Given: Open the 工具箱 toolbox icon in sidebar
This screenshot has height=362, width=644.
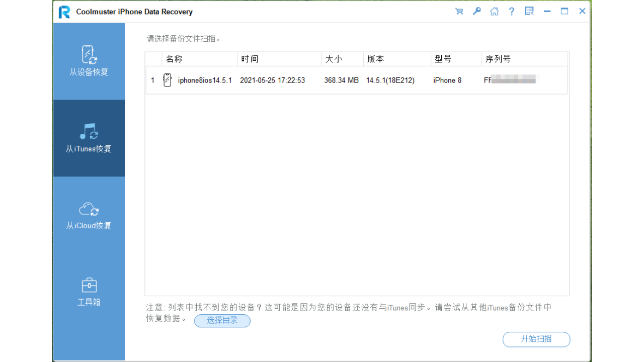Looking at the screenshot, I should tap(89, 285).
